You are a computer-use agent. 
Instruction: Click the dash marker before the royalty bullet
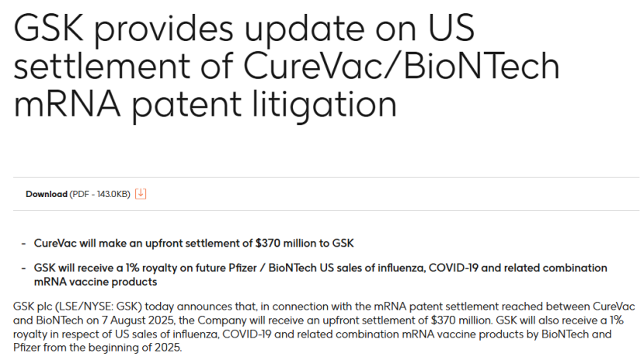click(x=23, y=268)
